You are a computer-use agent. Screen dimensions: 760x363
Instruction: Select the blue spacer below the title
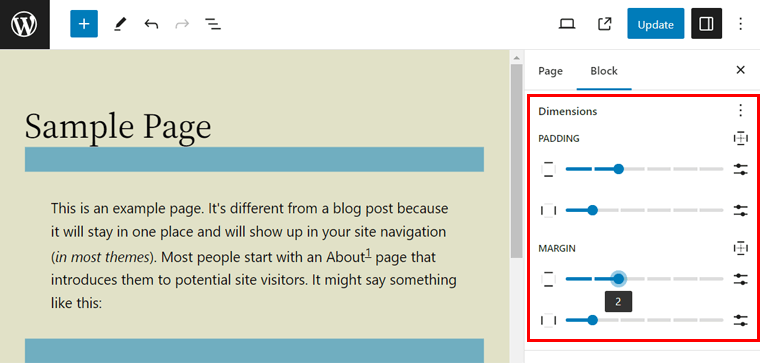tap(254, 159)
